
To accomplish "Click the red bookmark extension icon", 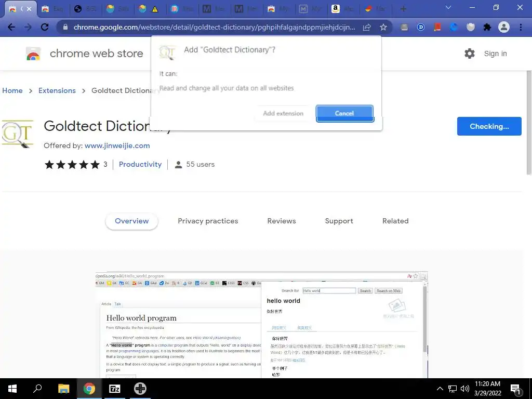I will pyautogui.click(x=437, y=27).
